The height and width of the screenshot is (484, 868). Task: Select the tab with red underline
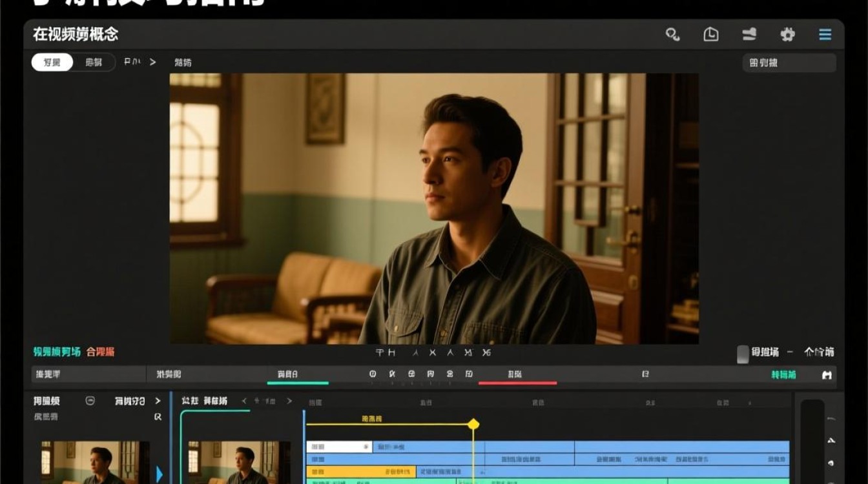tap(515, 374)
